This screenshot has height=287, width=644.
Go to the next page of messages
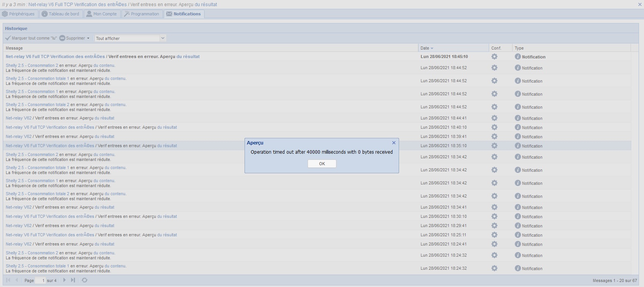coord(64,280)
